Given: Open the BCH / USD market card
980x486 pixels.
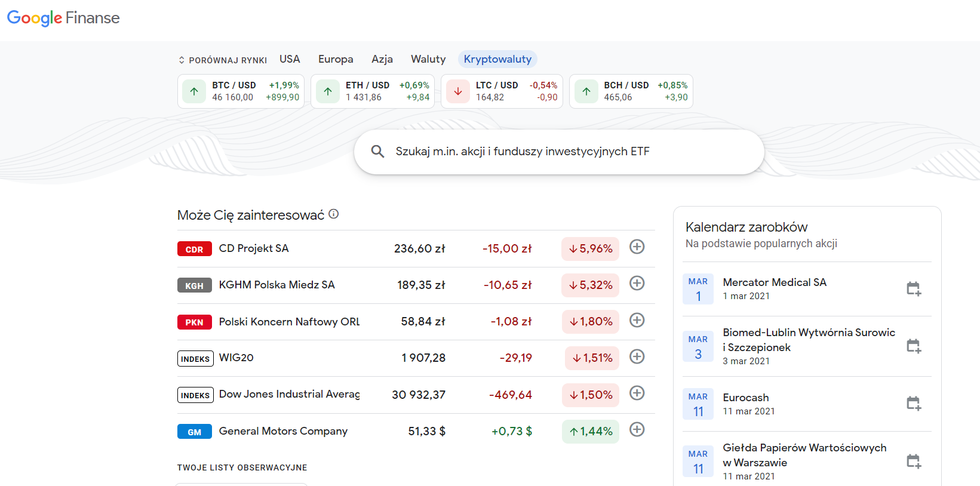Looking at the screenshot, I should [x=631, y=91].
